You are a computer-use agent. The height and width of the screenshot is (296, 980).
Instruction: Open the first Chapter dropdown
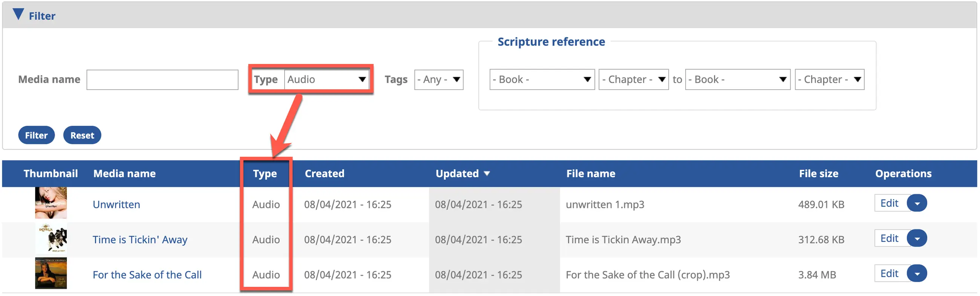click(633, 80)
